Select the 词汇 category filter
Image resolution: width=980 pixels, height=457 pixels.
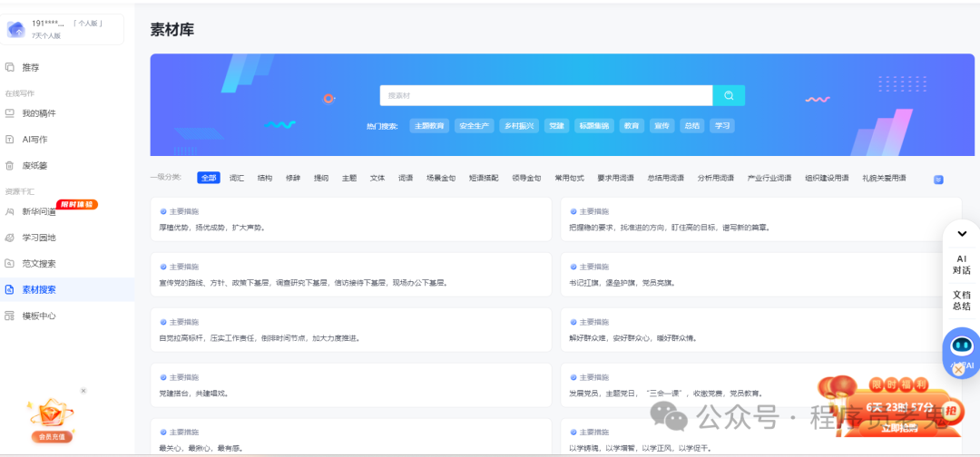tap(237, 178)
